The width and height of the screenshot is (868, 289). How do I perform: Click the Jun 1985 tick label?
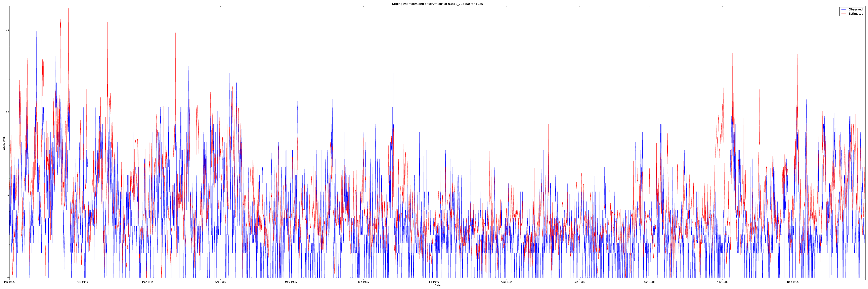coord(364,282)
